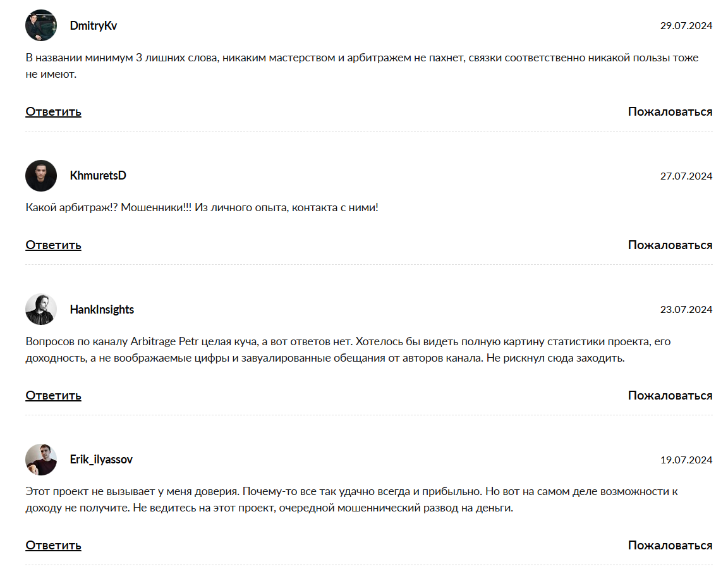Click KhmuretsD's profile avatar

tap(41, 175)
